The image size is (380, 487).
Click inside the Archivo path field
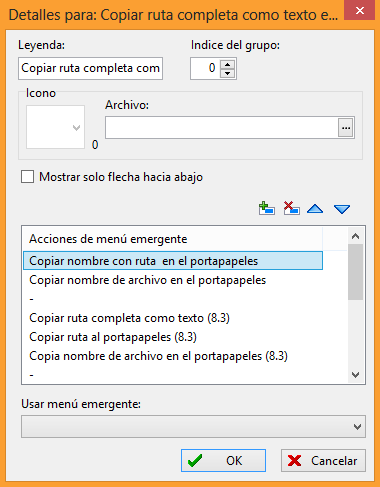222,128
